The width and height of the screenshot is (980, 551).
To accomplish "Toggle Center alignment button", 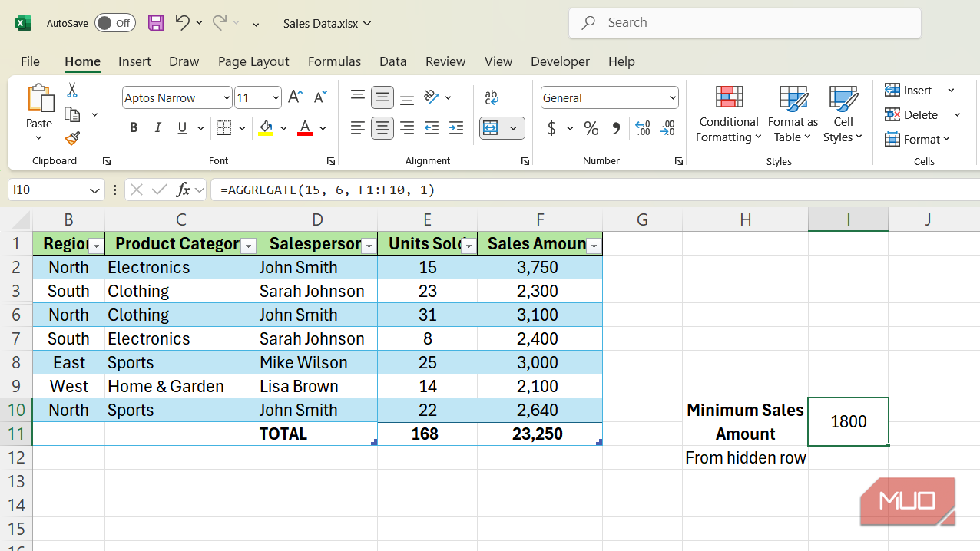I will (x=382, y=128).
